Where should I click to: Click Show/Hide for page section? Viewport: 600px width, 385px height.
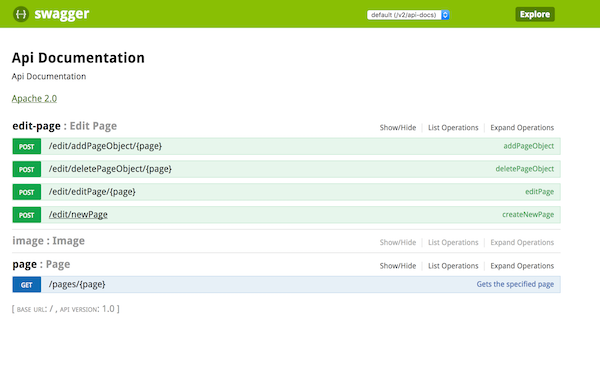398,266
